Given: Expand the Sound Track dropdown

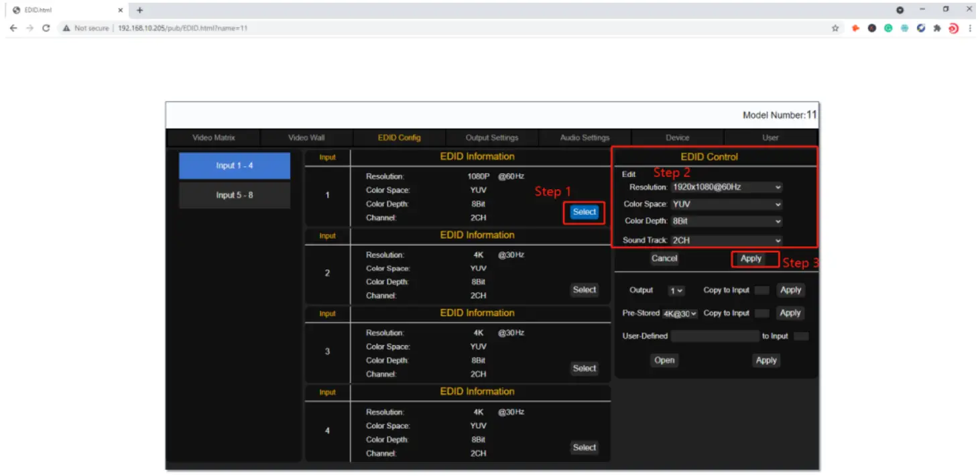Looking at the screenshot, I should (727, 240).
